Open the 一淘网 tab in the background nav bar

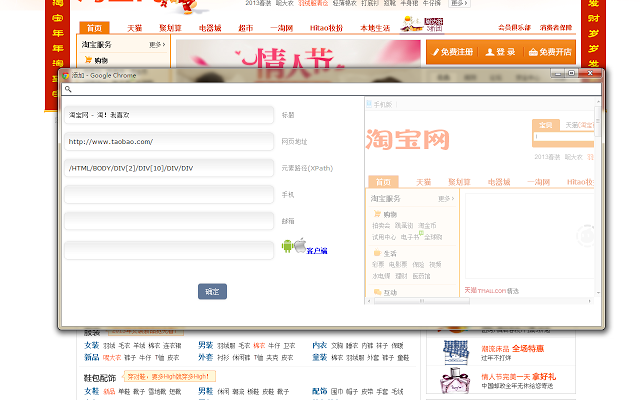point(282,28)
